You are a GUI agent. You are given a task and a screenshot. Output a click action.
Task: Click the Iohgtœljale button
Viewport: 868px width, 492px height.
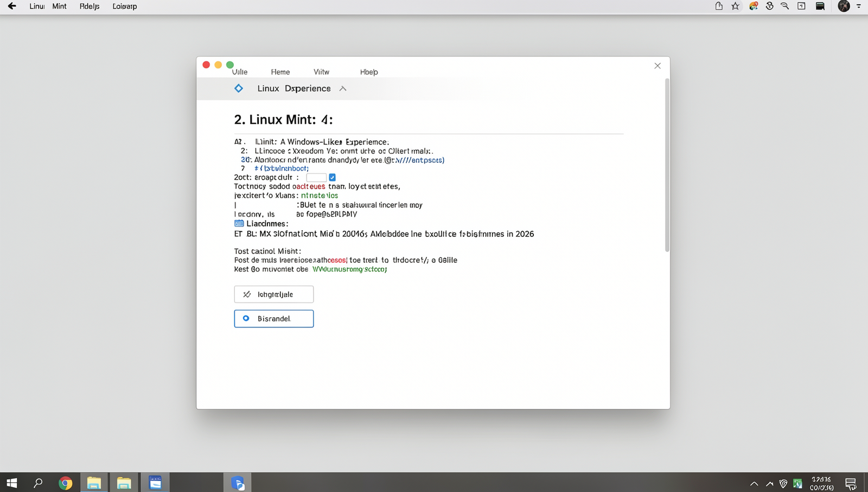(274, 294)
